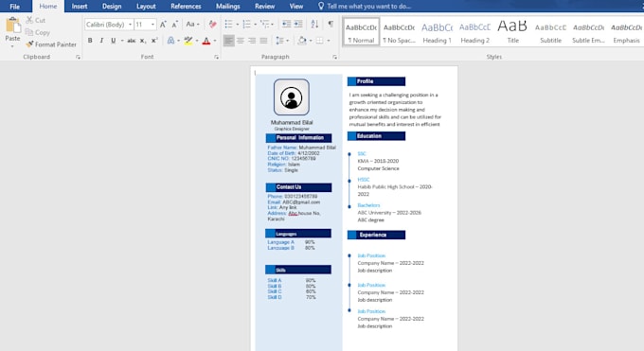644x351 pixels.
Task: Apply text highlight color
Action: 188,41
